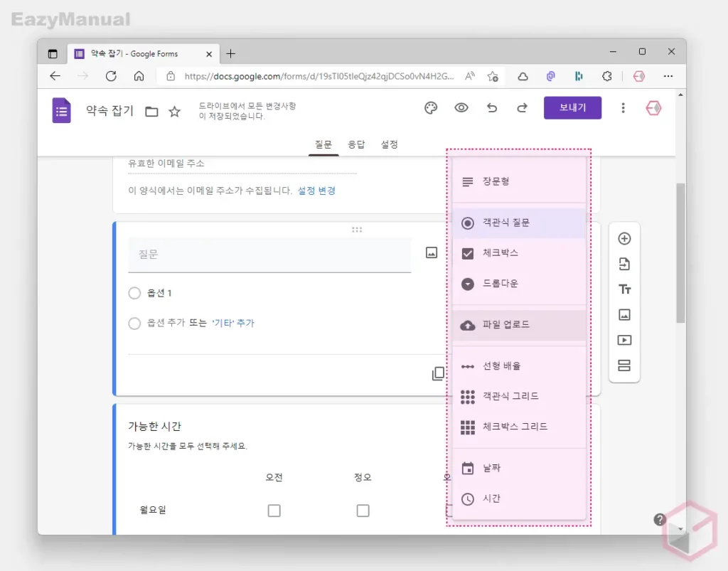
Task: Add a title and description using the Tt icon
Action: click(x=624, y=289)
